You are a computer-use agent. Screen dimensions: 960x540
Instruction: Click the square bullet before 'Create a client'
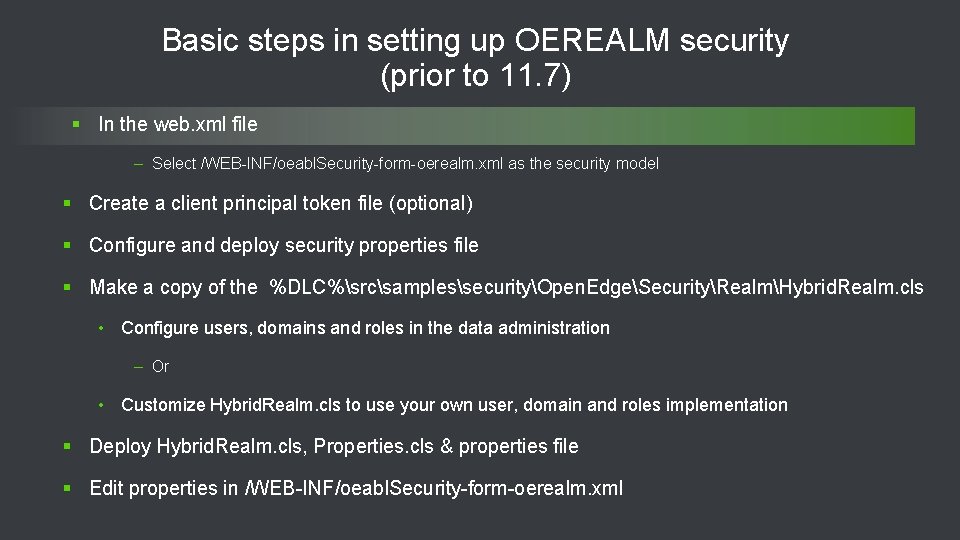pyautogui.click(x=67, y=204)
